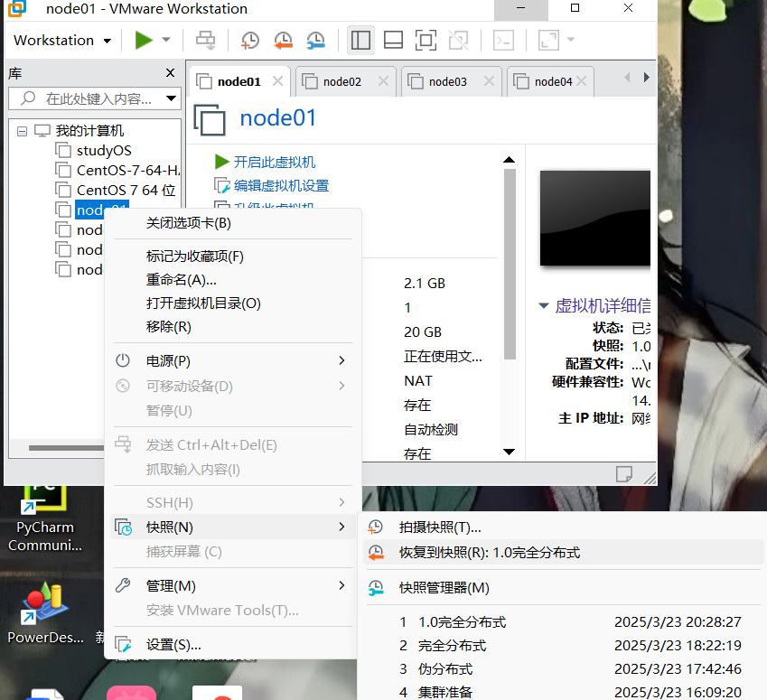Close the node01 tab
The image size is (767, 700).
(x=278, y=80)
